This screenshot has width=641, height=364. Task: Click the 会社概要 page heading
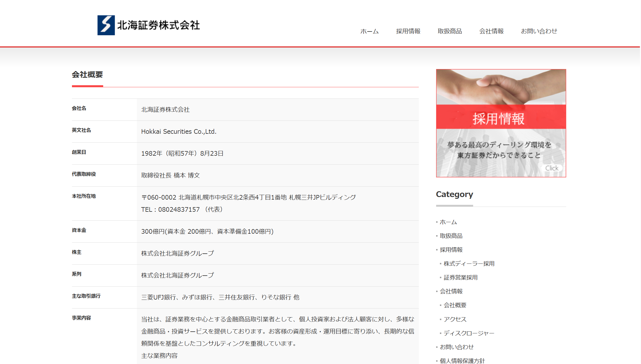87,75
